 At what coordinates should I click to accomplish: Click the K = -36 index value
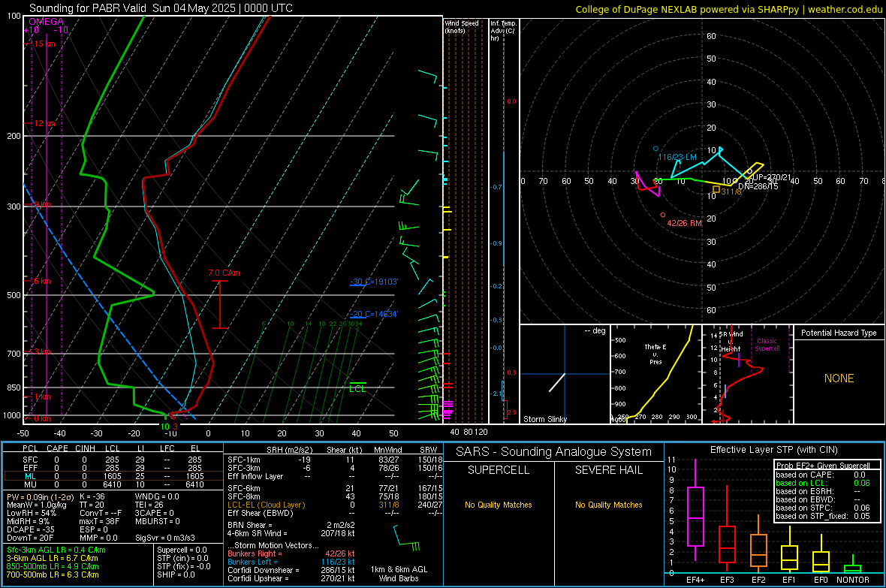(92, 497)
